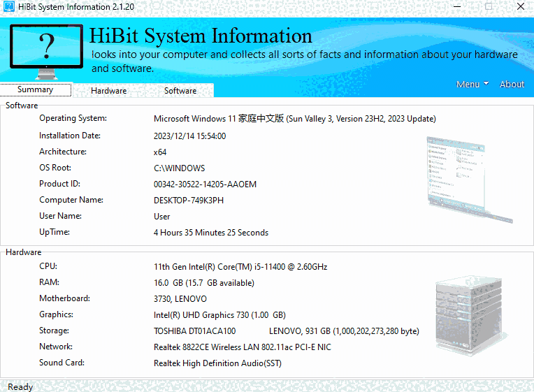Screen dimensions: 534x392
Task: Click the UpTime label
Action: click(x=55, y=232)
